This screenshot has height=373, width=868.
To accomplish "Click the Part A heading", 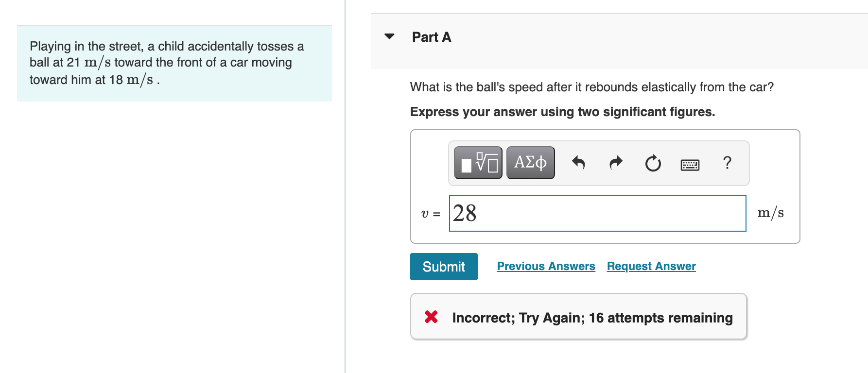I will (432, 37).
